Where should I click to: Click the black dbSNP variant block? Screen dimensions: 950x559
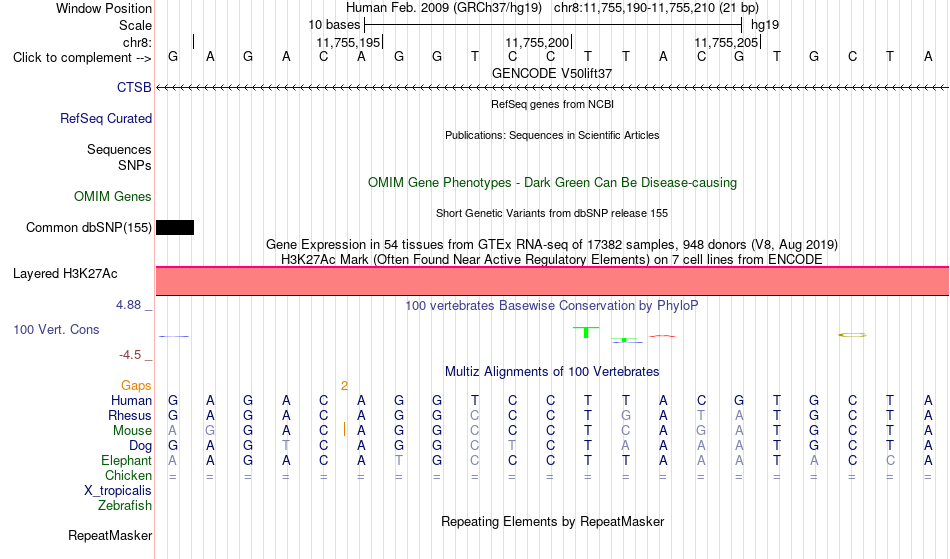[x=175, y=228]
